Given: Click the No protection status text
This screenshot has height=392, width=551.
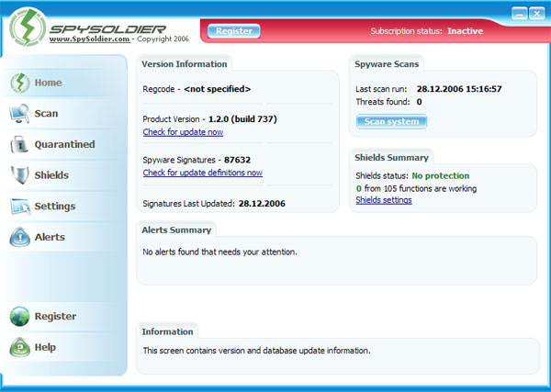Looking at the screenshot, I should click(441, 175).
